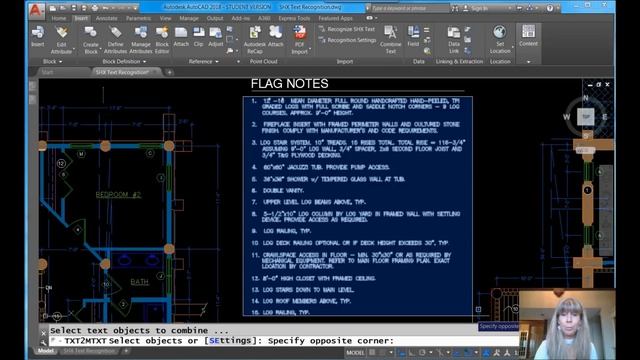Open Recognition Settings
The height and width of the screenshot is (360, 640).
tap(348, 40)
